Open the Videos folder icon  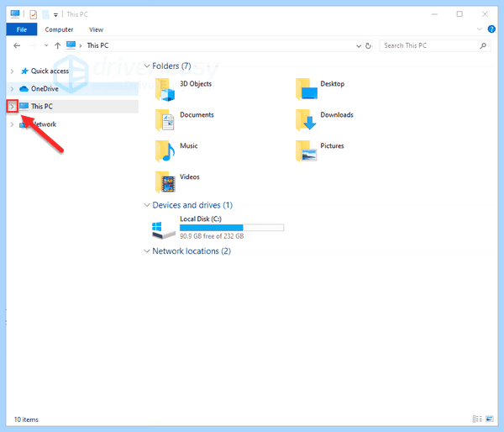(165, 182)
